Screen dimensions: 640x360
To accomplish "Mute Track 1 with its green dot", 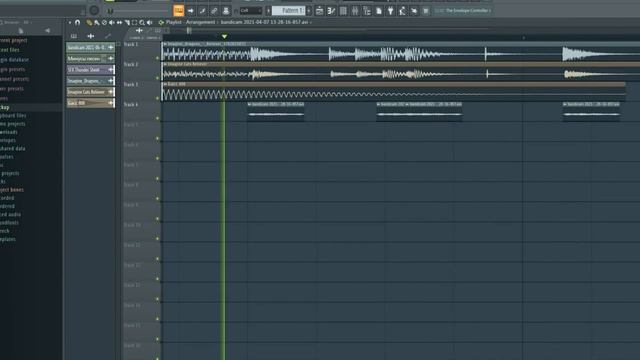I will pos(158,58).
